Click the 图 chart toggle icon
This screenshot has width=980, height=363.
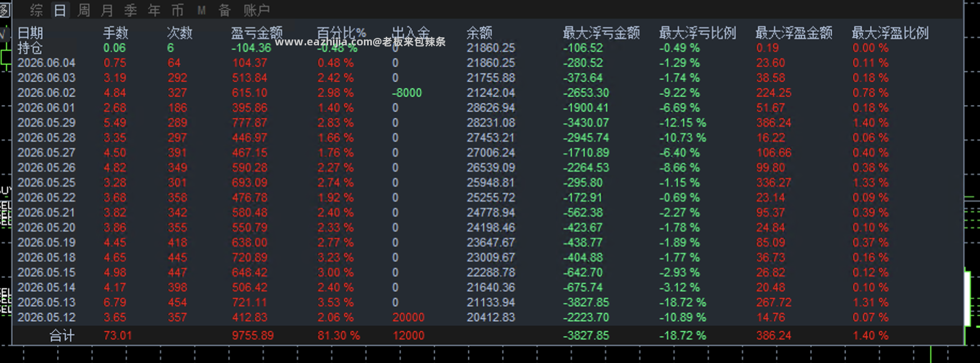[x=5, y=10]
